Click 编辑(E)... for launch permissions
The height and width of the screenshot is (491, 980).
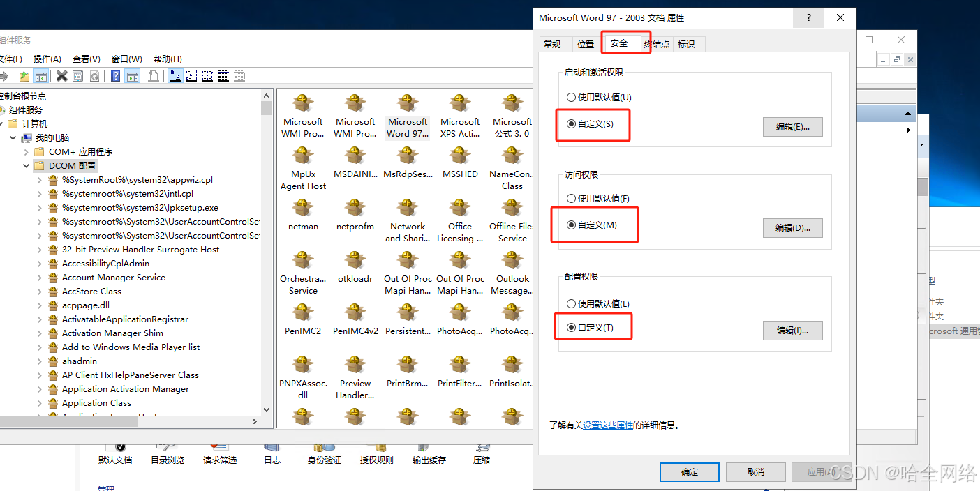792,127
